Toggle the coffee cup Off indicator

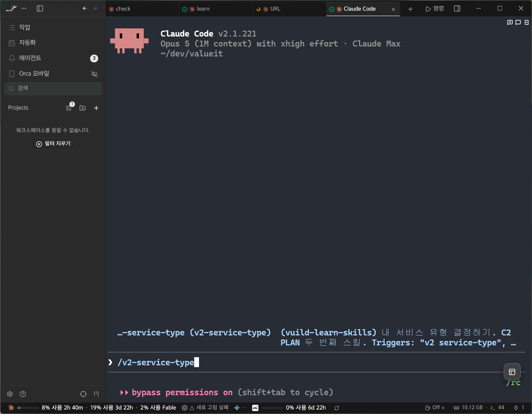point(435,408)
